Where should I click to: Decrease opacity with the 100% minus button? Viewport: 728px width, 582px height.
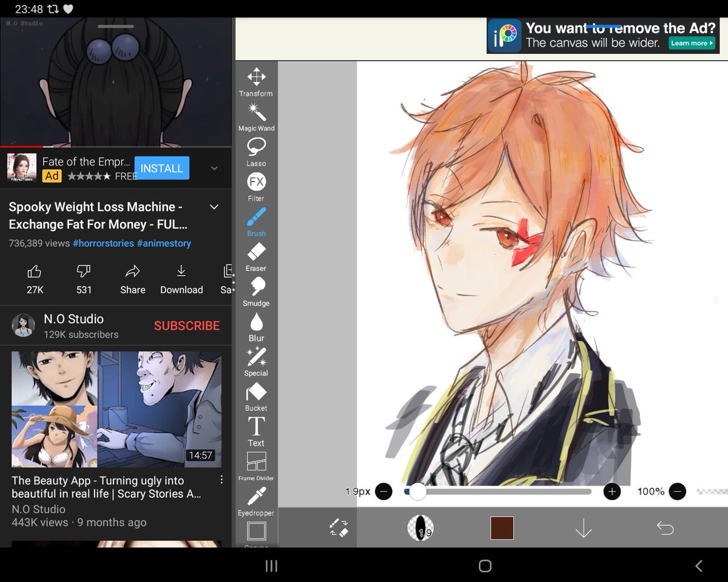pos(678,492)
